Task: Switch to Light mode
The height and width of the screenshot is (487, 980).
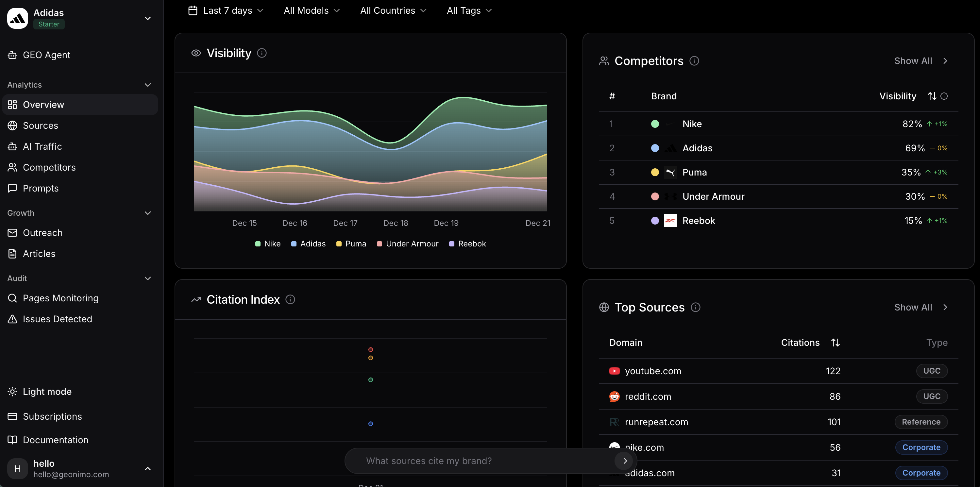Action: [x=47, y=391]
